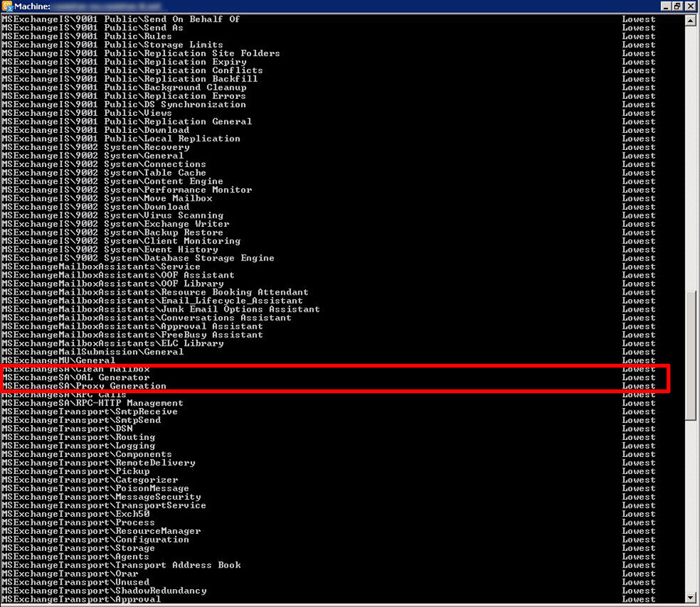Click 'Public\Replication General' row
Image resolution: width=700 pixels, height=607 pixels.
point(328,121)
